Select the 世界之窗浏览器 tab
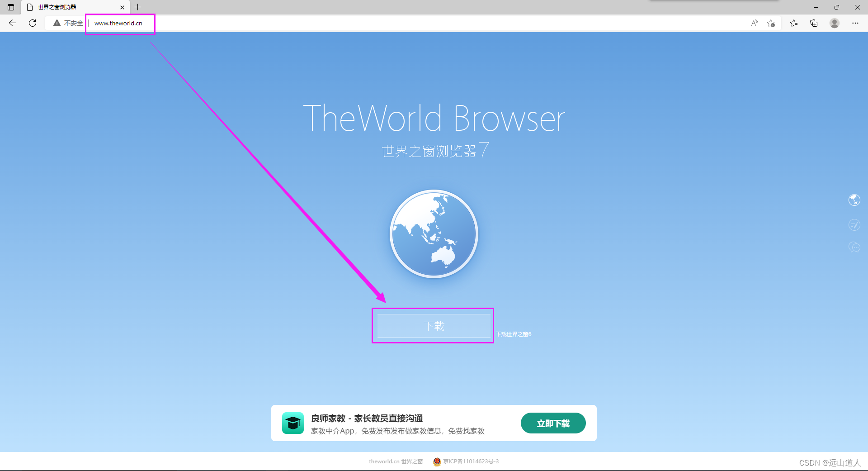Screen dimensions: 868x471 pos(75,7)
